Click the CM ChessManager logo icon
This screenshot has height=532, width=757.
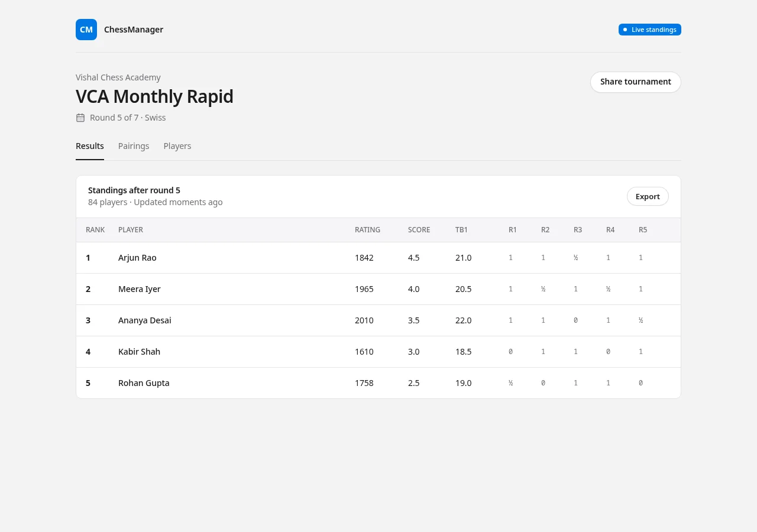[86, 30]
